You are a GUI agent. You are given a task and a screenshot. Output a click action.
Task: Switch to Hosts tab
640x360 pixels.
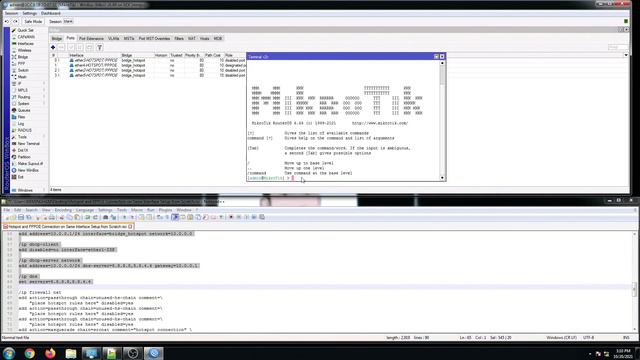[x=204, y=38]
